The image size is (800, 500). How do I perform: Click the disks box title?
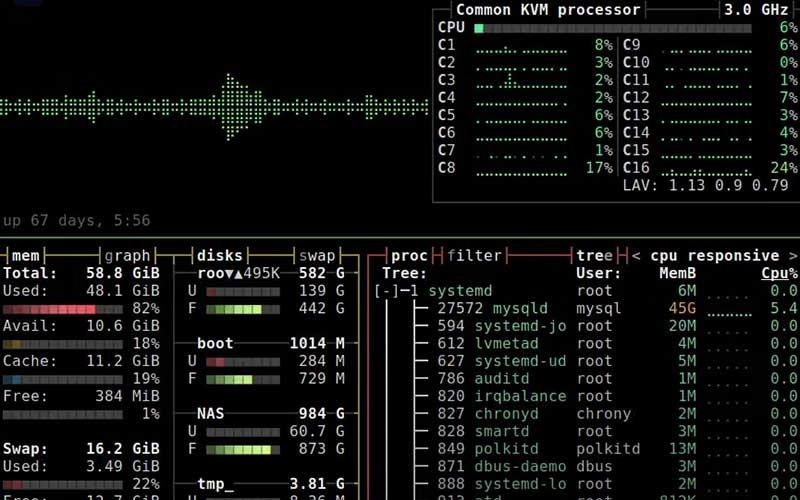[x=219, y=255]
